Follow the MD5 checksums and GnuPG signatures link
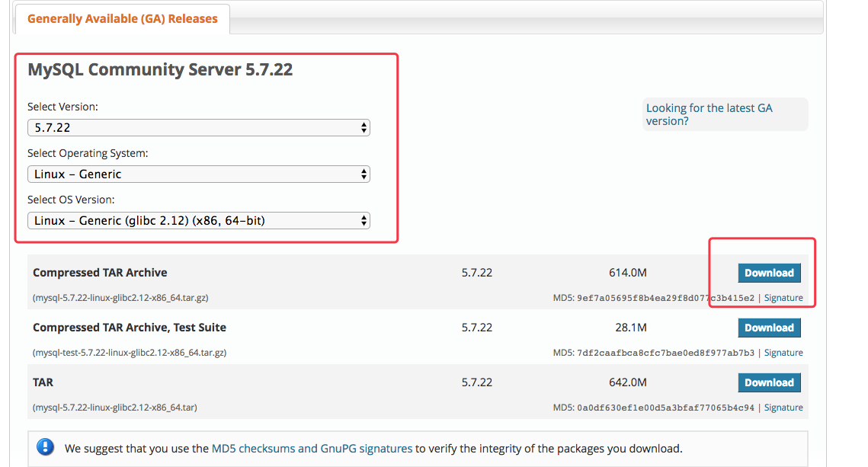The height and width of the screenshot is (467, 868). coord(312,449)
